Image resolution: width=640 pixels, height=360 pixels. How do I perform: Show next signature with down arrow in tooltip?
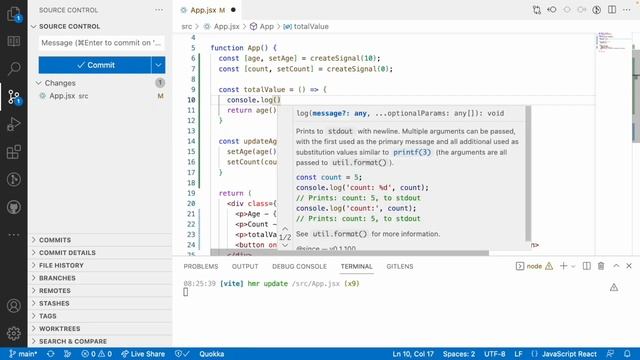[285, 245]
